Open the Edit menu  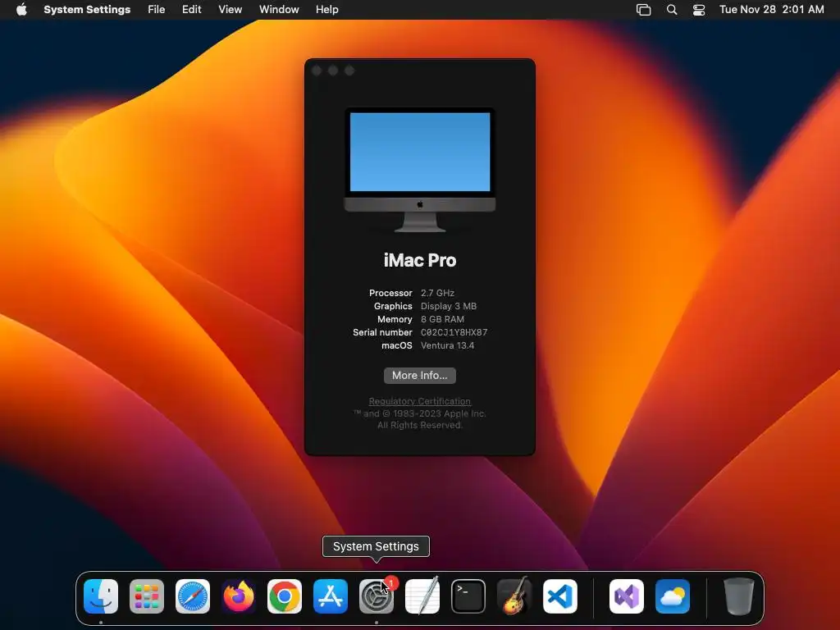(191, 10)
